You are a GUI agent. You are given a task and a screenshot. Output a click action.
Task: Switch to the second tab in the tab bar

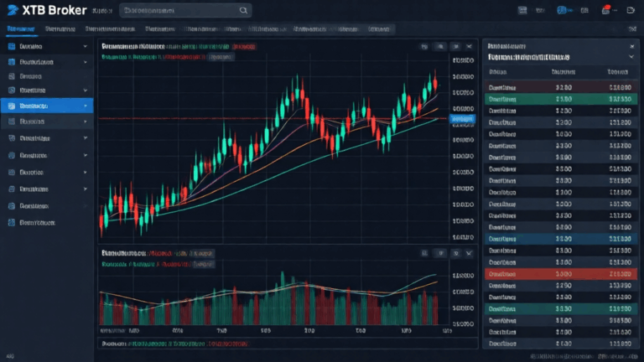point(60,29)
